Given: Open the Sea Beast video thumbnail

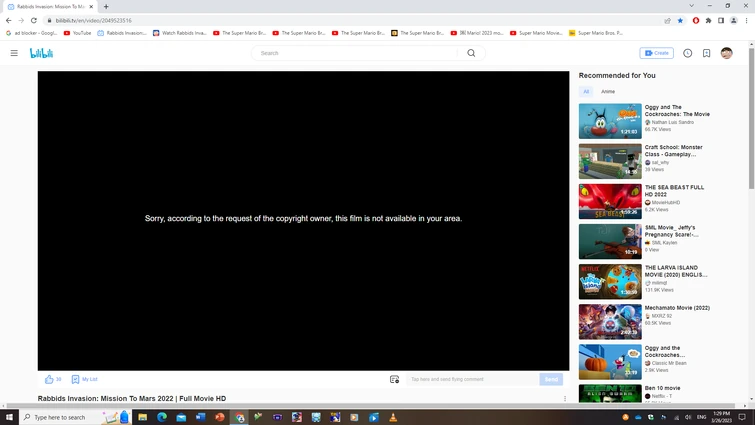Looking at the screenshot, I should point(610,201).
